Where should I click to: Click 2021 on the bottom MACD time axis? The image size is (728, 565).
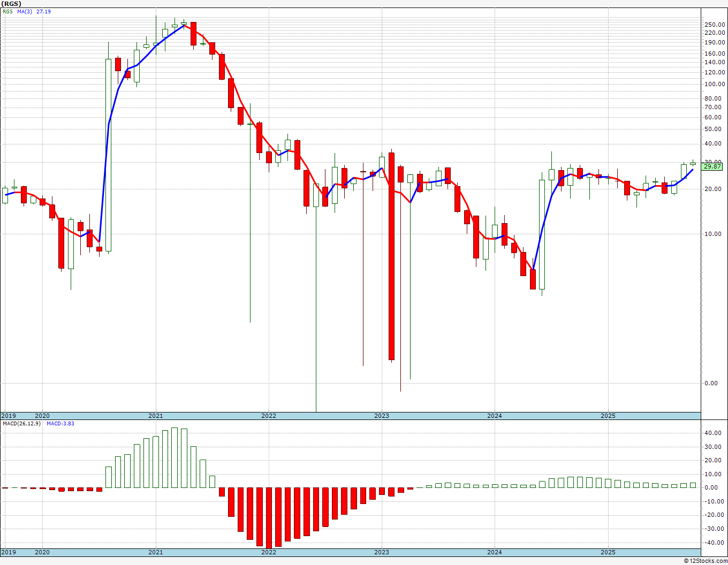(x=156, y=552)
